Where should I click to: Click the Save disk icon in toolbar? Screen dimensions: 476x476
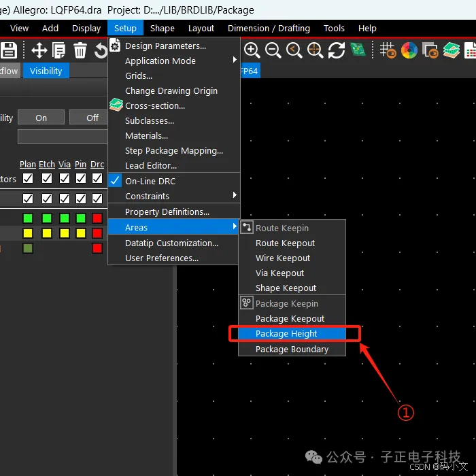pos(9,50)
